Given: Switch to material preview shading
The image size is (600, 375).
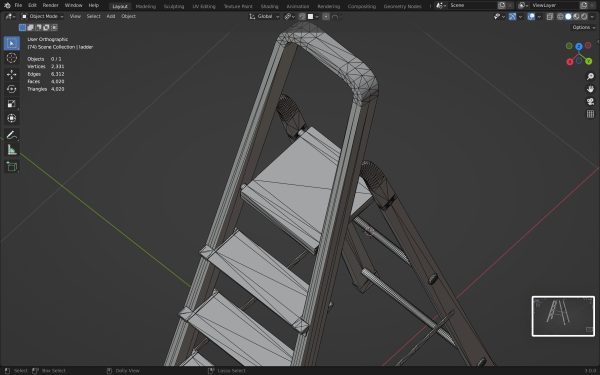Looking at the screenshot, I should (576, 16).
